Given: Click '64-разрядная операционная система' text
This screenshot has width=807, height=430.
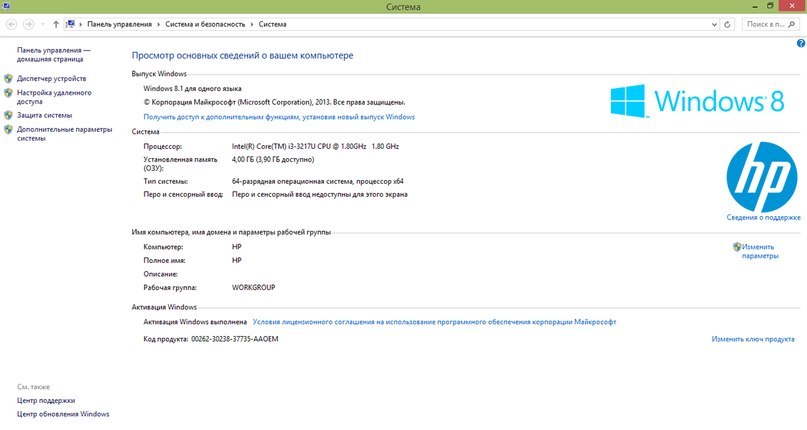Looking at the screenshot, I should 292,181.
